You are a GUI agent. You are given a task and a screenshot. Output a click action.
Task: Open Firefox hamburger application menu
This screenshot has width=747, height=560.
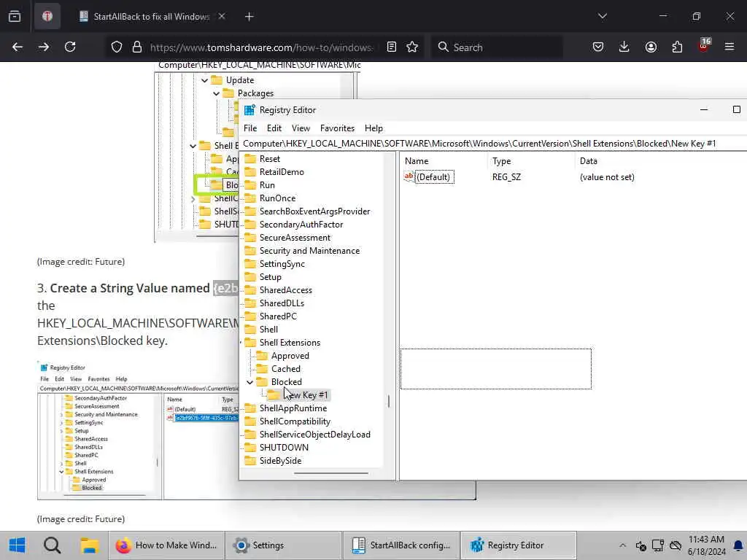coord(729,47)
